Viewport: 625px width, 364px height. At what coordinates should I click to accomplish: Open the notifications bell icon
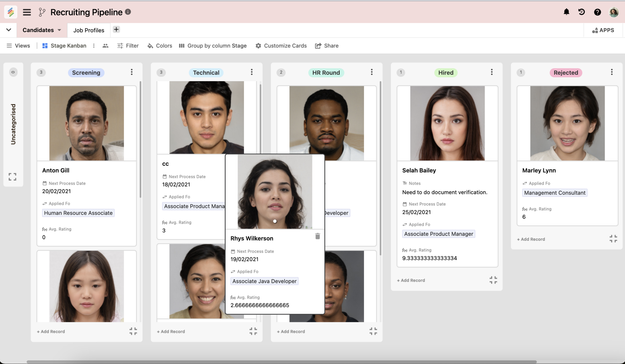pos(566,12)
